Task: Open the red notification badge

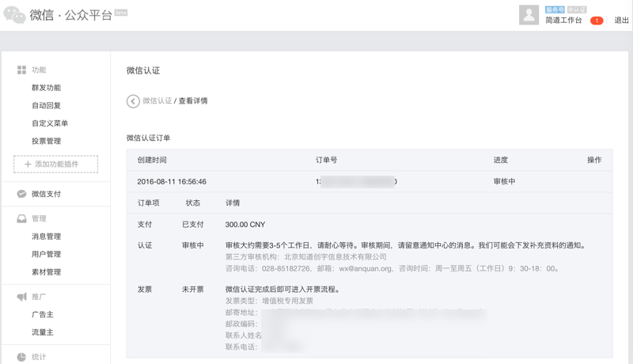Action: [x=597, y=21]
